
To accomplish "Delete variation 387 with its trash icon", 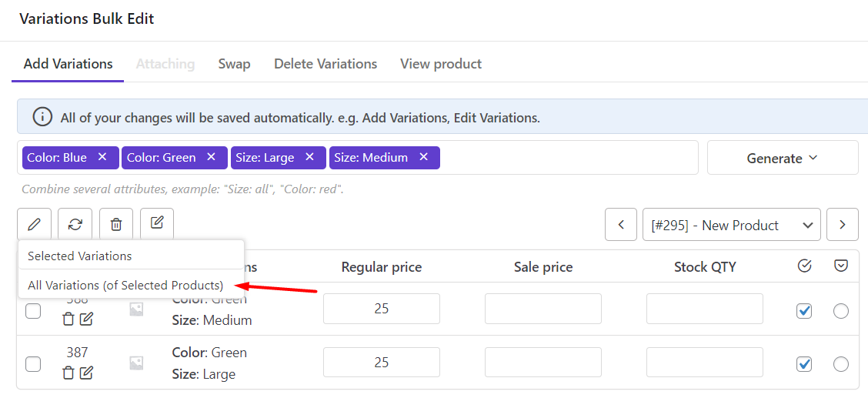I will [x=68, y=373].
